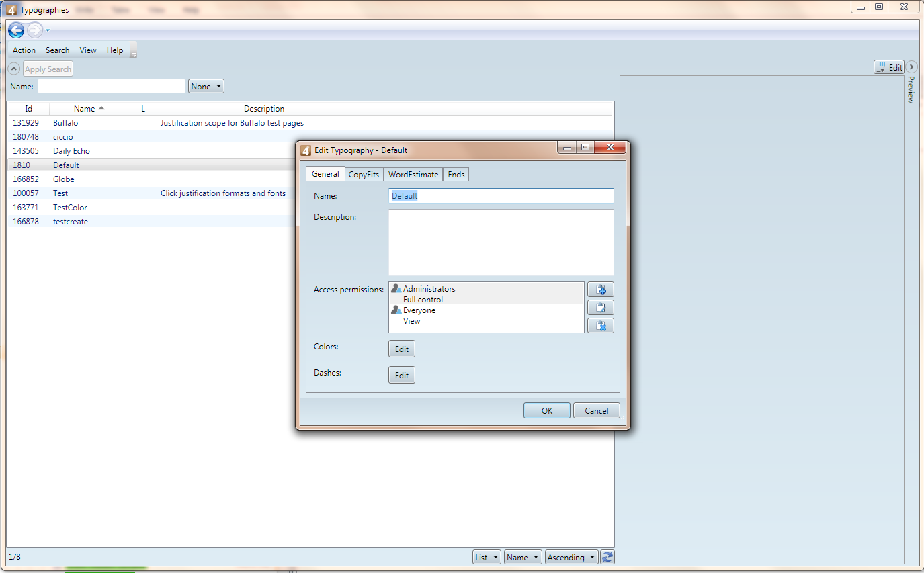Viewport: 924px width, 573px height.
Task: Click the Id cell 166878
Action: (x=26, y=222)
